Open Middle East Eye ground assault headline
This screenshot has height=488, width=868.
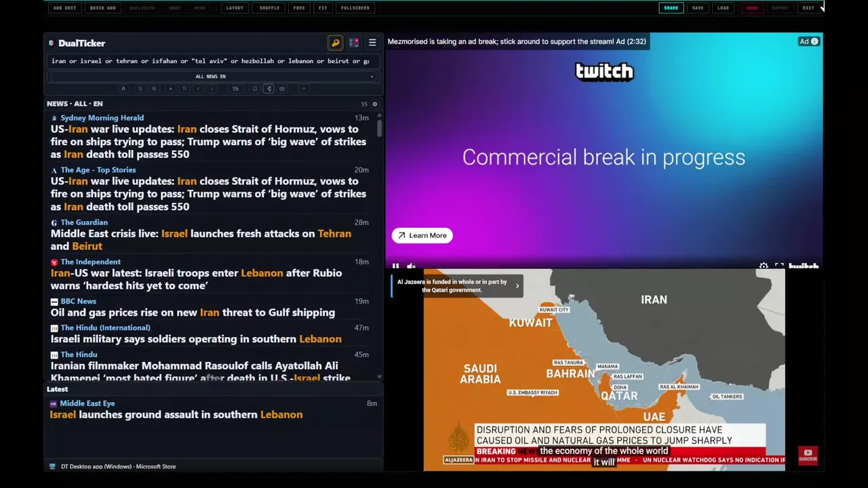[x=176, y=415]
